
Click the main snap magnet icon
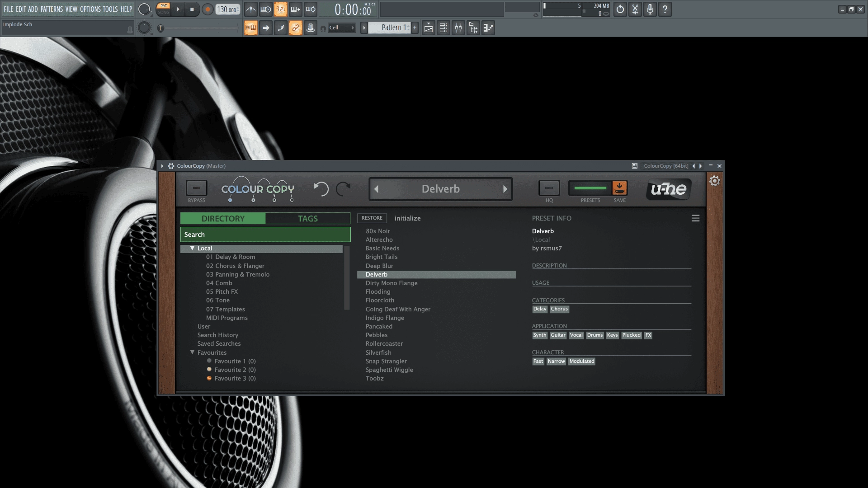[323, 28]
